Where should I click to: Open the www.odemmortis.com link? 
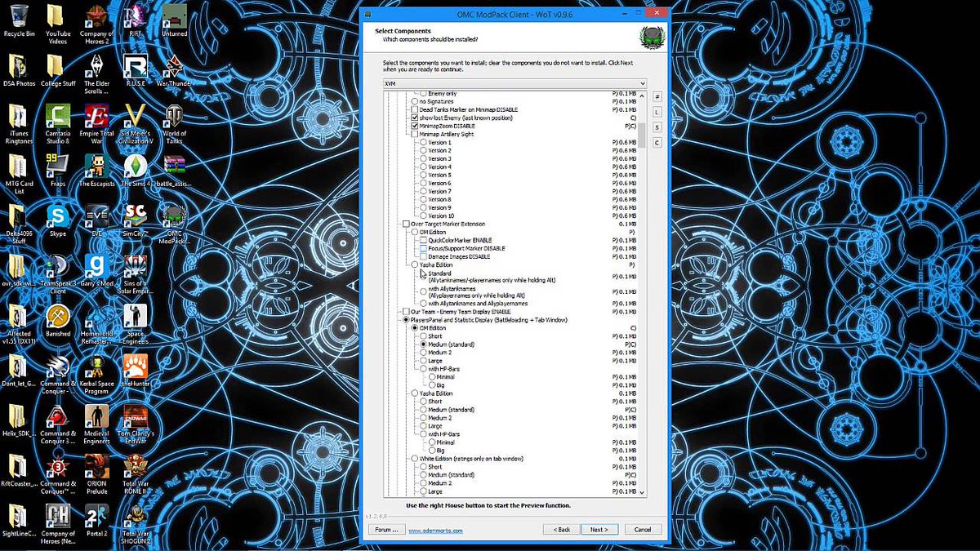point(435,531)
